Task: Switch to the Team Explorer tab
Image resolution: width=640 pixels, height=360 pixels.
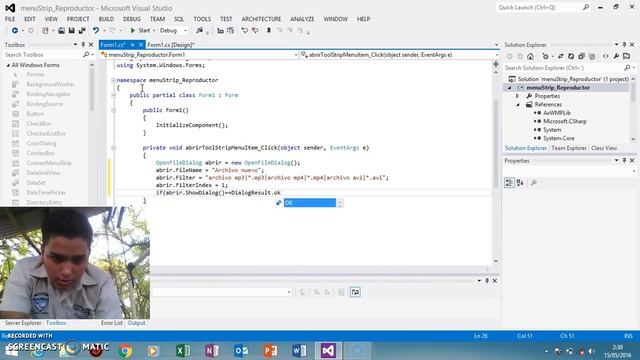Action: (x=569, y=148)
